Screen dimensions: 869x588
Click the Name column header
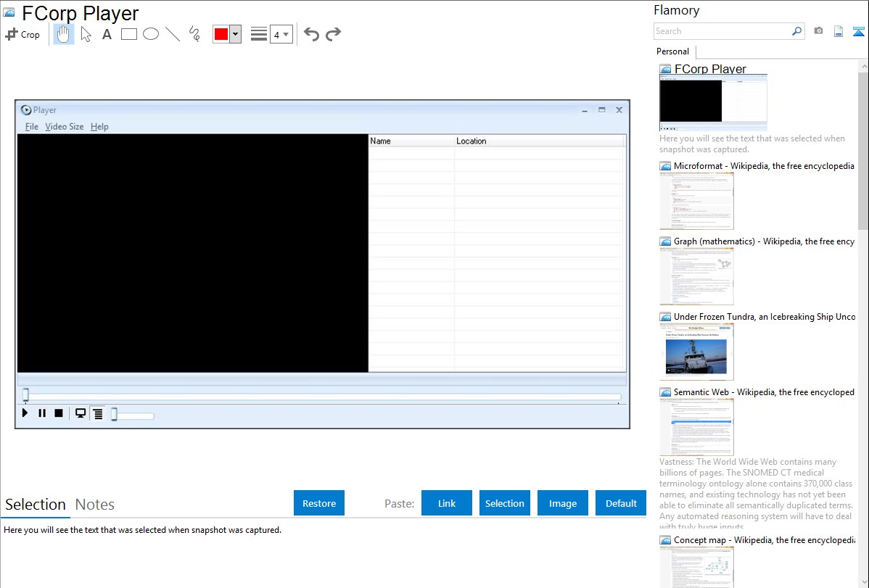coord(411,141)
